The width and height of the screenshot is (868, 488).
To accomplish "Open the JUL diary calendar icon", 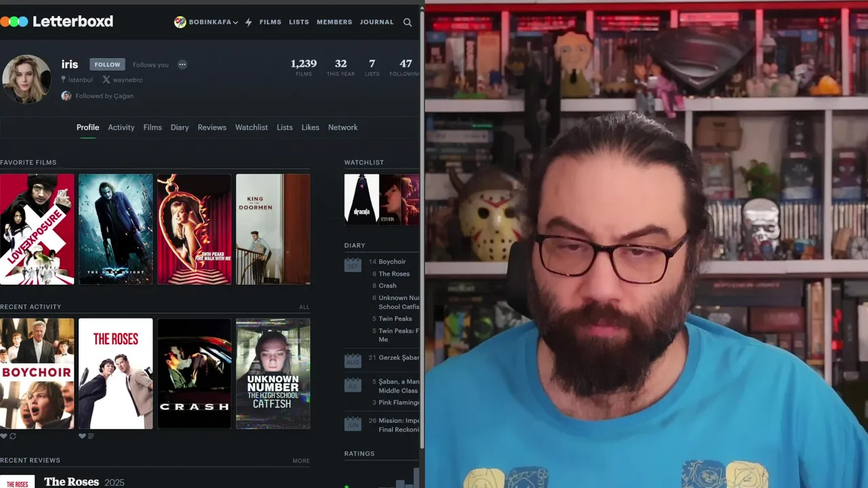I will click(353, 385).
